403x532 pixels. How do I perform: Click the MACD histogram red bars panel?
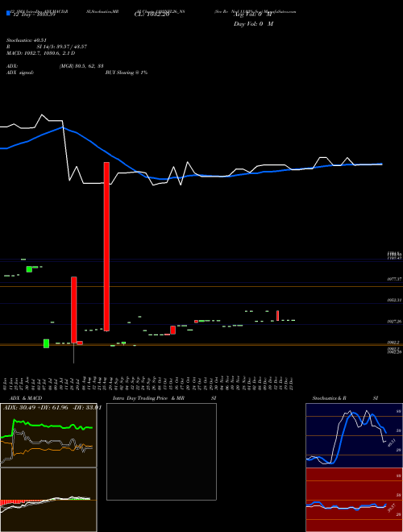[48, 500]
